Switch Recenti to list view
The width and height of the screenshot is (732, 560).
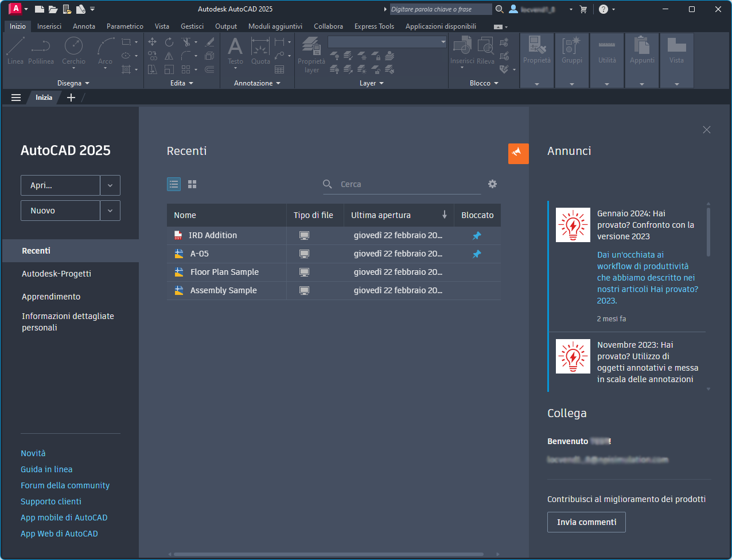click(x=174, y=184)
